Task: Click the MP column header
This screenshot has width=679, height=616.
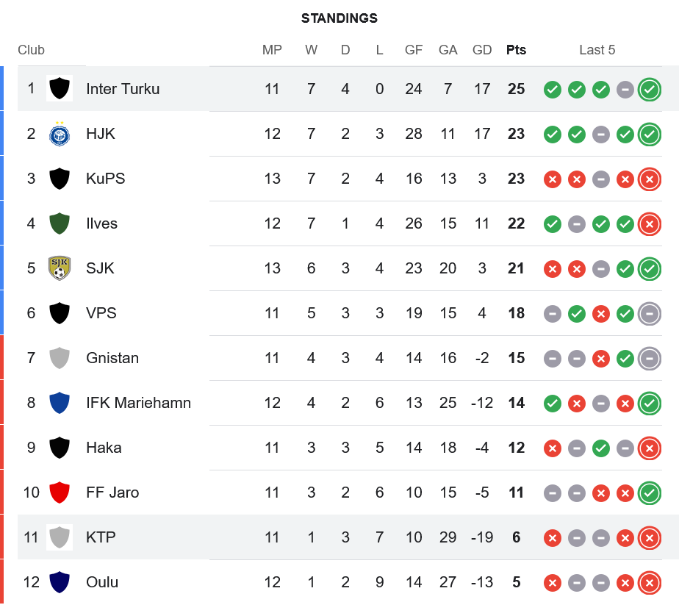Action: pos(272,50)
